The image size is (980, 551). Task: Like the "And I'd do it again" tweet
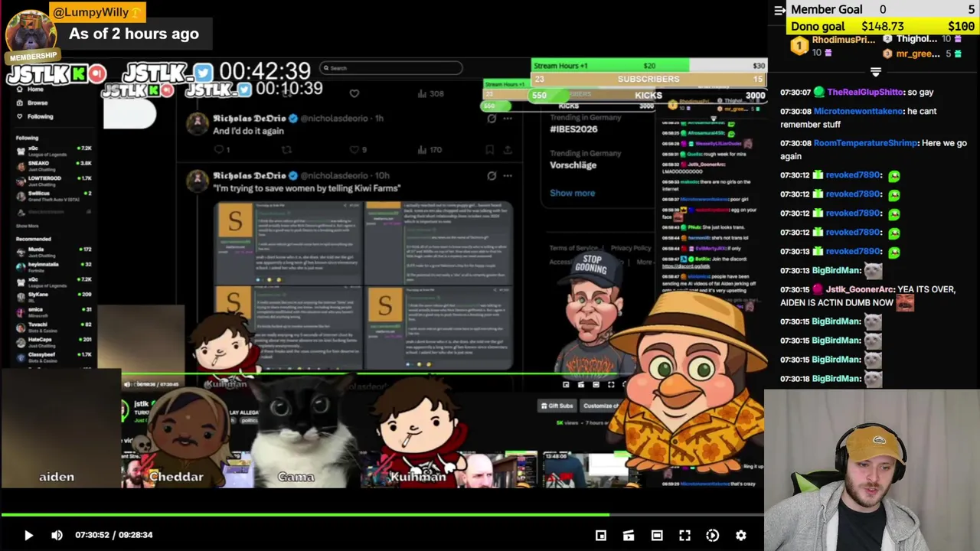pyautogui.click(x=354, y=150)
